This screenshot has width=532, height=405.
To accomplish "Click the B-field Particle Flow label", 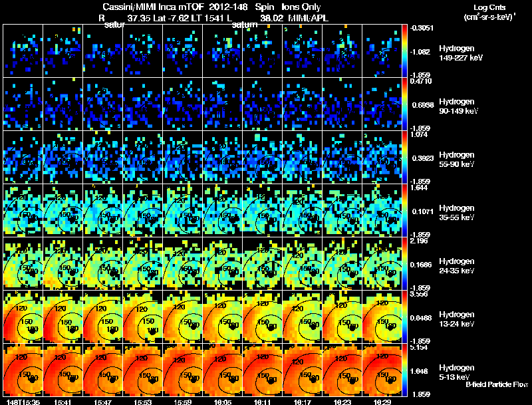I will click(497, 384).
